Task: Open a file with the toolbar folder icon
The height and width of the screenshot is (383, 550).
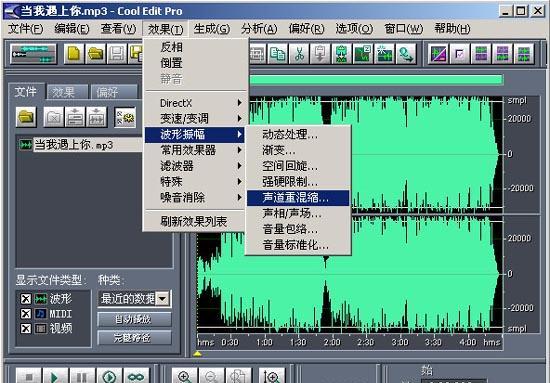Action: (x=95, y=54)
